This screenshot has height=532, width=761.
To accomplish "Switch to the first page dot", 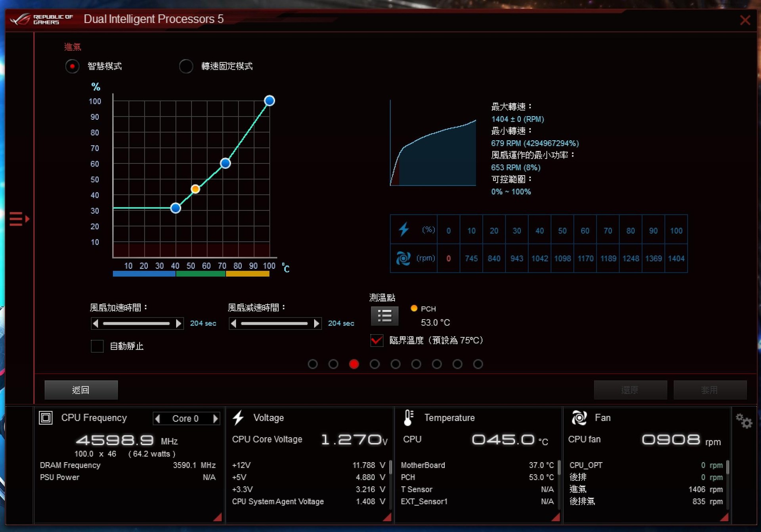I will click(312, 364).
